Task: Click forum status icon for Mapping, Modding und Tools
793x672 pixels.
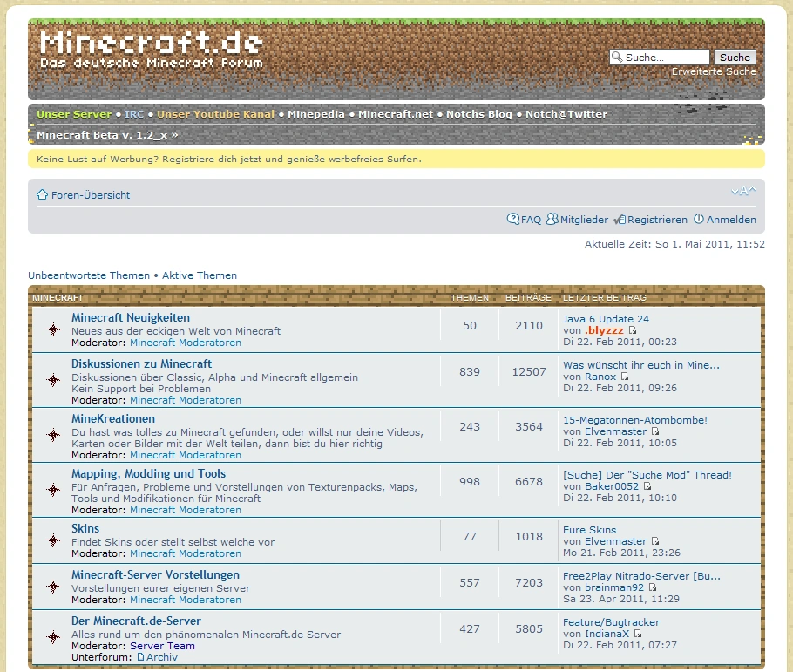Action: pos(53,490)
